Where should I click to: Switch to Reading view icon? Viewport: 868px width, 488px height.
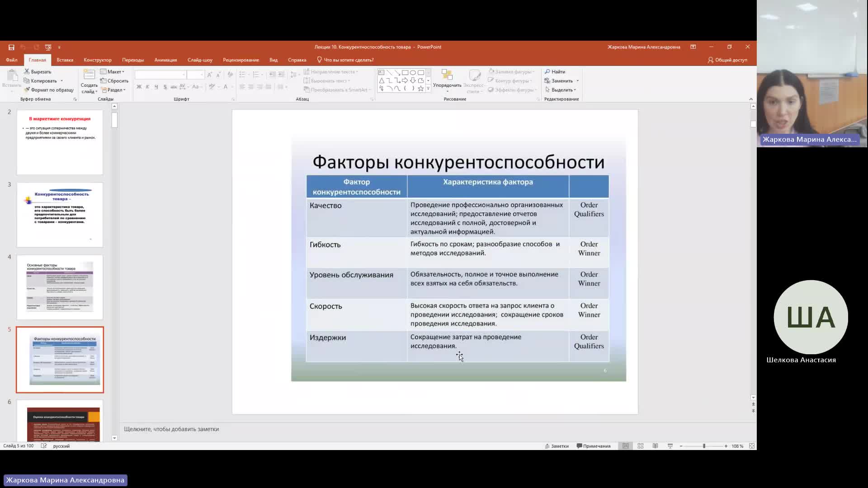tap(656, 446)
